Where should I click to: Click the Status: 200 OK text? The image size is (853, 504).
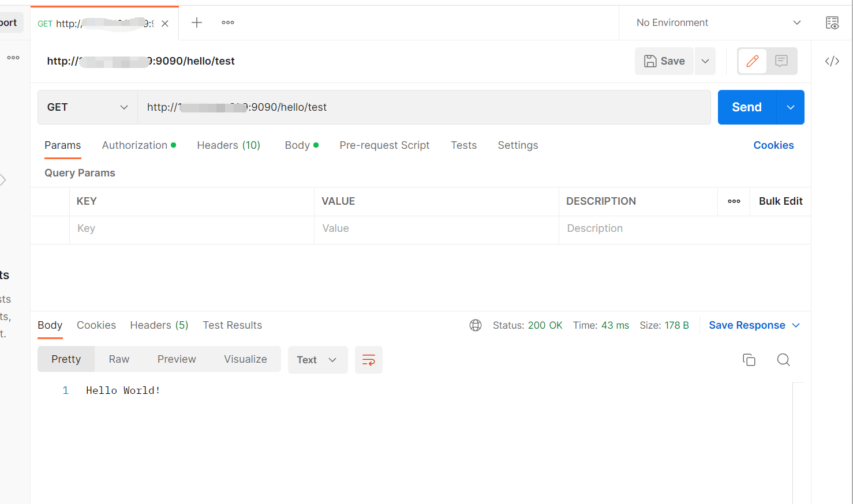tap(527, 325)
